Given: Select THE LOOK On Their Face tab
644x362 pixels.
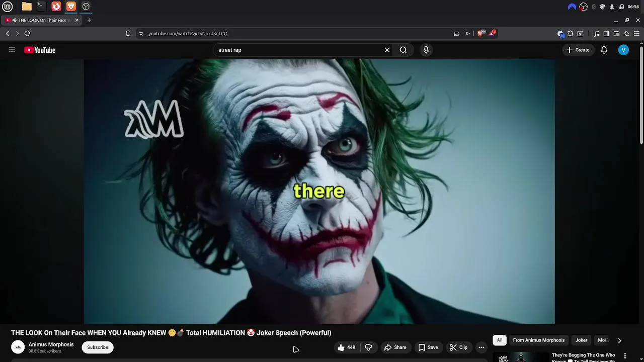Looking at the screenshot, I should (x=41, y=20).
